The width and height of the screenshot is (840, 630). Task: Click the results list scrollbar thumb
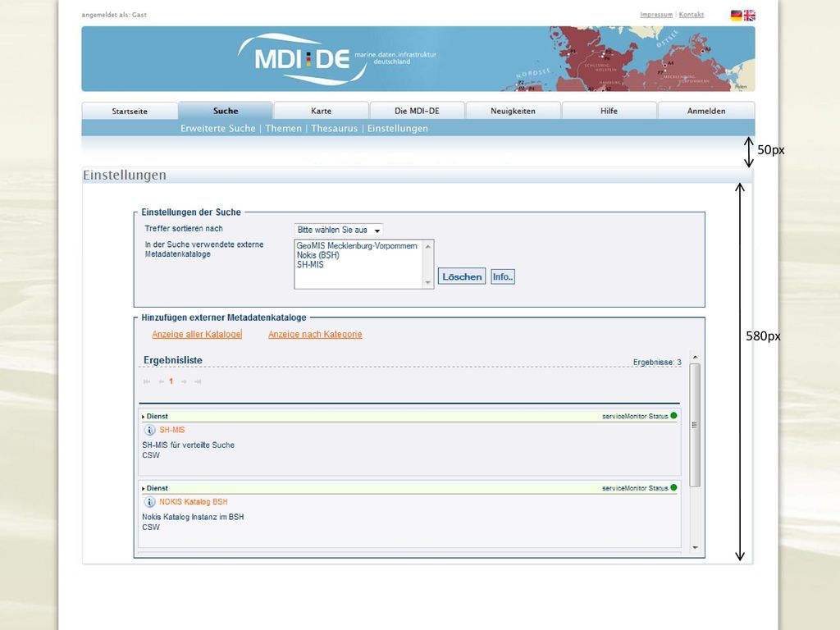tap(695, 426)
